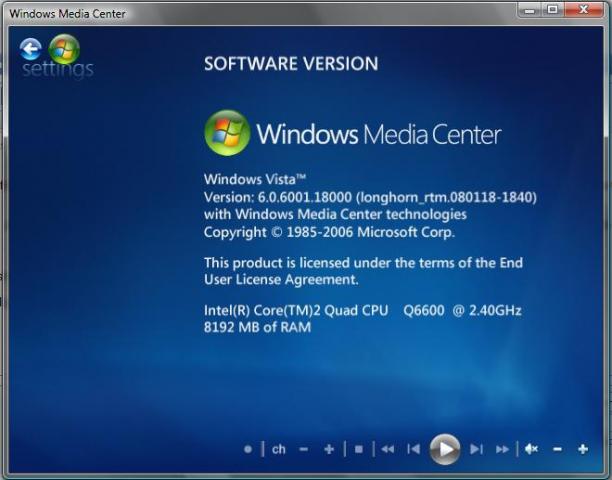This screenshot has width=612, height=480.
Task: Minimize the Windows Media Center window
Action: 530,10
